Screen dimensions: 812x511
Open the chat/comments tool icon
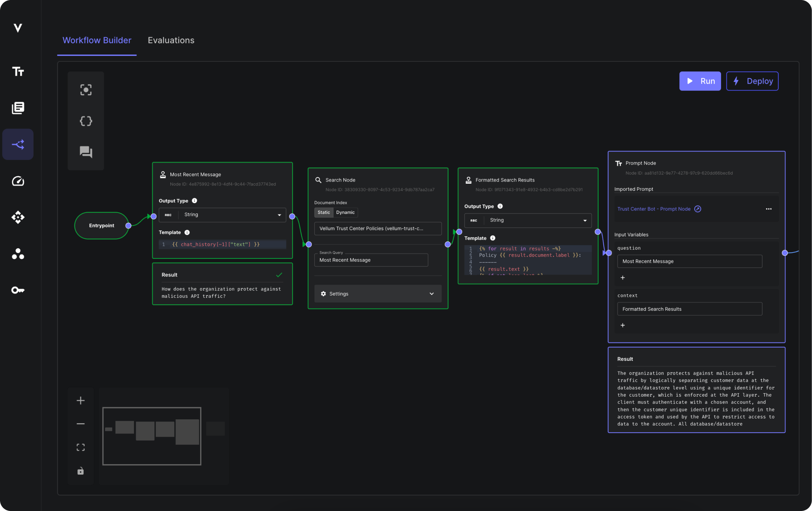[86, 152]
